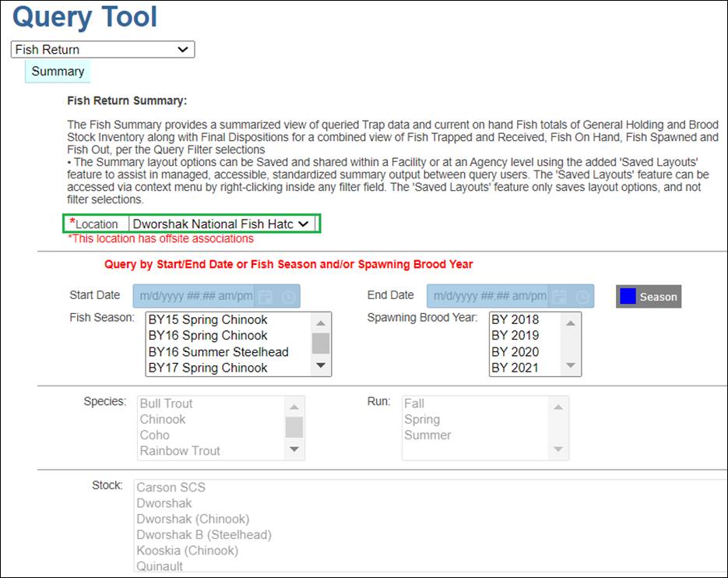Viewport: 728px width, 578px height.
Task: Click the blue Season color square
Action: coord(628,297)
